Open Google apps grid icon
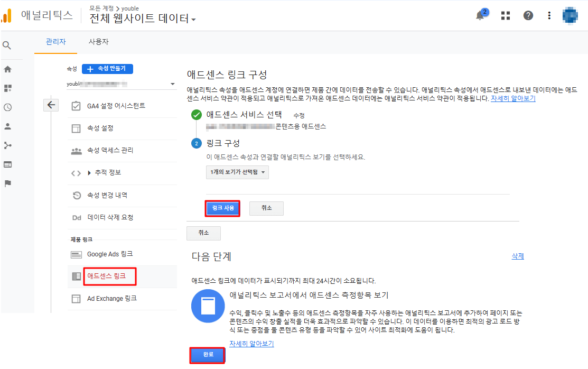This screenshot has width=588, height=369. click(x=506, y=15)
